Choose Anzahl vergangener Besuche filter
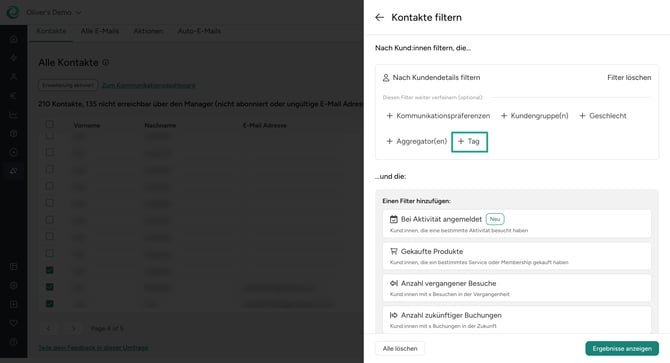Screen dimensions: 670x363 517,288
